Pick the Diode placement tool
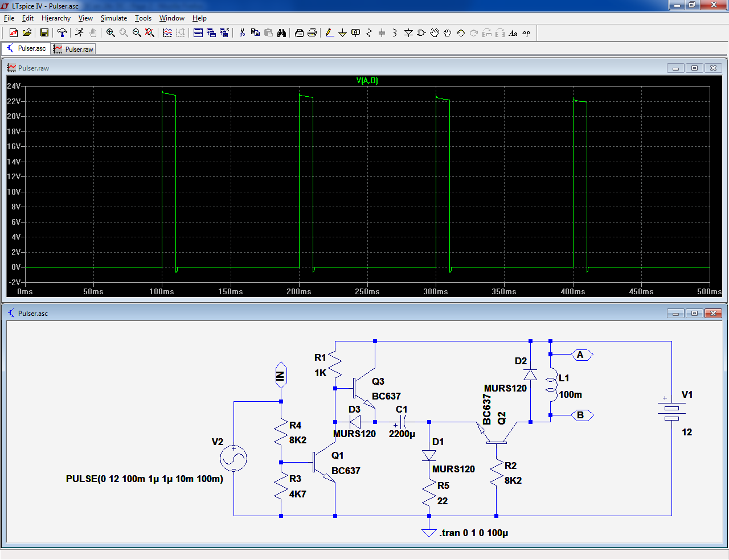729x560 pixels. click(408, 33)
